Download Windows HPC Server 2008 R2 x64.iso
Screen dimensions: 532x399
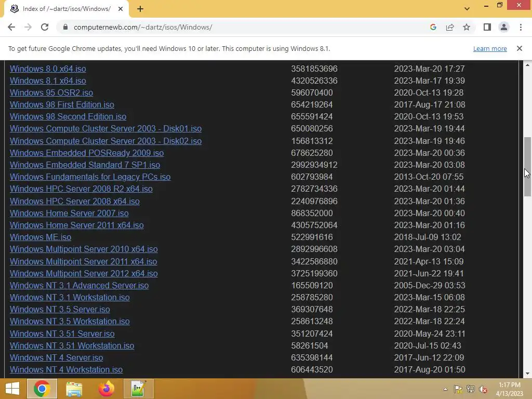pos(81,189)
